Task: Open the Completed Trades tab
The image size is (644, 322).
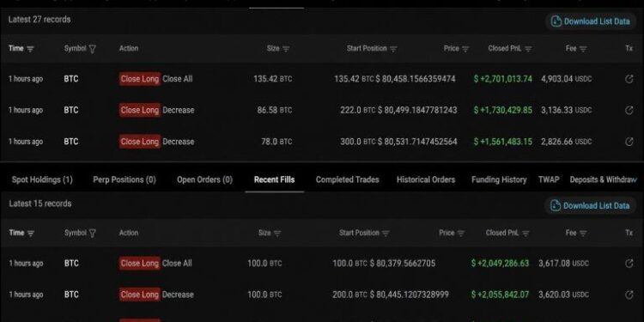Action: (x=348, y=180)
